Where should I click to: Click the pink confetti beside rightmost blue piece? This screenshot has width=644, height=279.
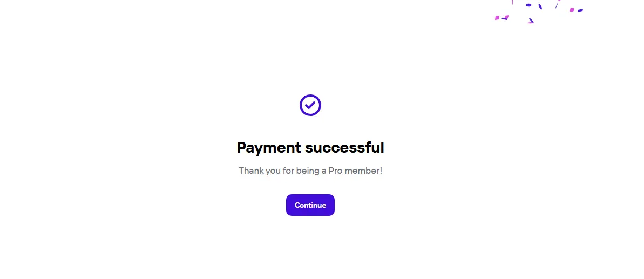coord(572,10)
